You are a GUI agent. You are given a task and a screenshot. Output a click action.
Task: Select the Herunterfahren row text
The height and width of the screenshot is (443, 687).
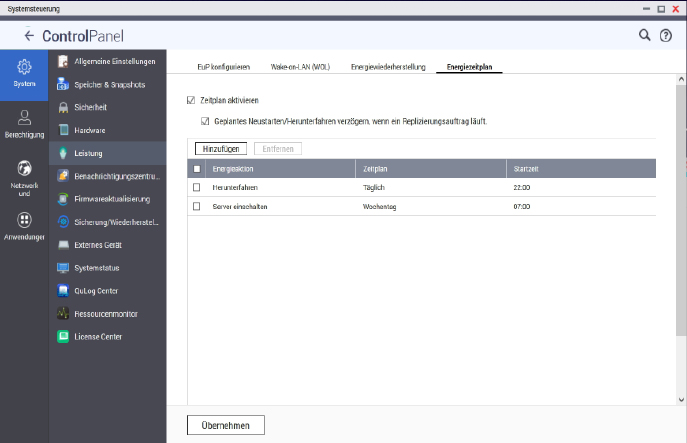pyautogui.click(x=235, y=187)
